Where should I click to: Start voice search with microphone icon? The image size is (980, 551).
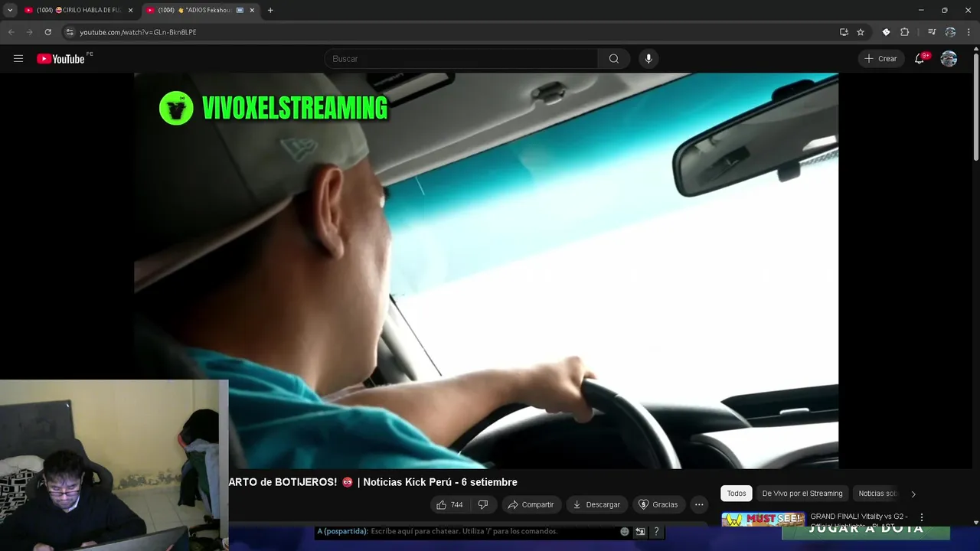tap(648, 59)
